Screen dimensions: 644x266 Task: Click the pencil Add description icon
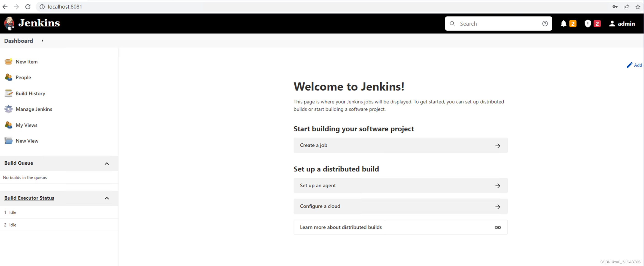[629, 65]
